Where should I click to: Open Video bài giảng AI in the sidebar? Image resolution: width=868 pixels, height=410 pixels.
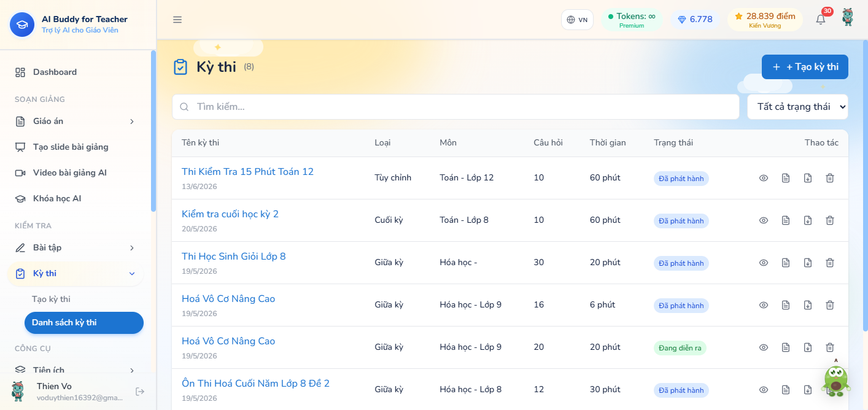[x=76, y=173]
